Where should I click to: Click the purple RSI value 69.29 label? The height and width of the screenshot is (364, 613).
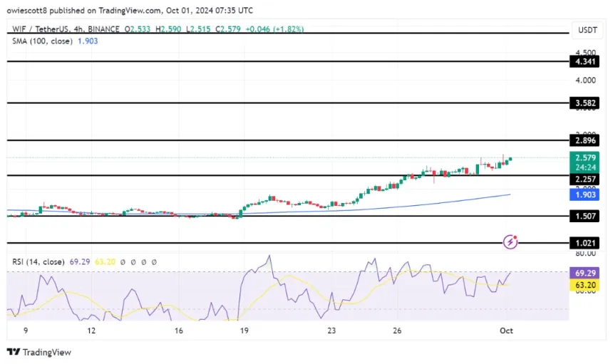[585, 273]
